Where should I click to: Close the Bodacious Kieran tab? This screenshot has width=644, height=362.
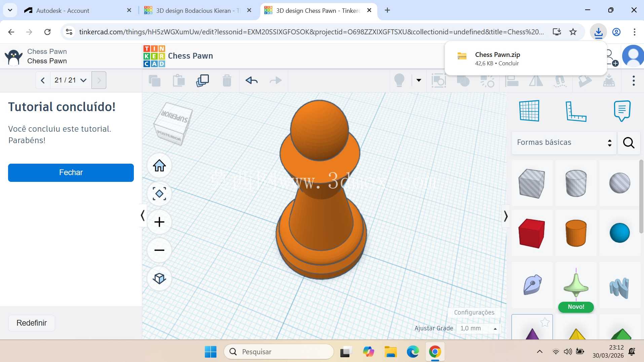[x=249, y=10]
